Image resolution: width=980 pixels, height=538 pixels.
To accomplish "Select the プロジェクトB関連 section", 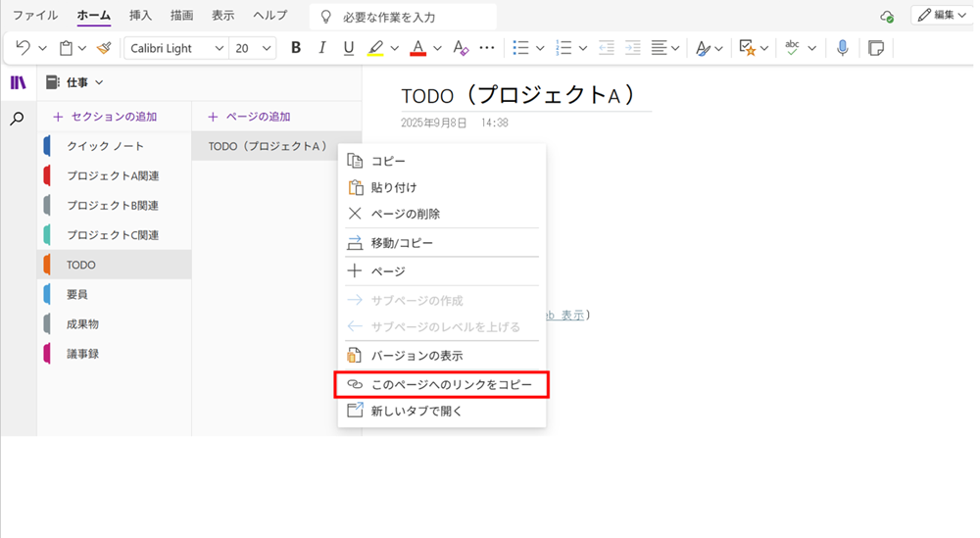I will tap(115, 206).
